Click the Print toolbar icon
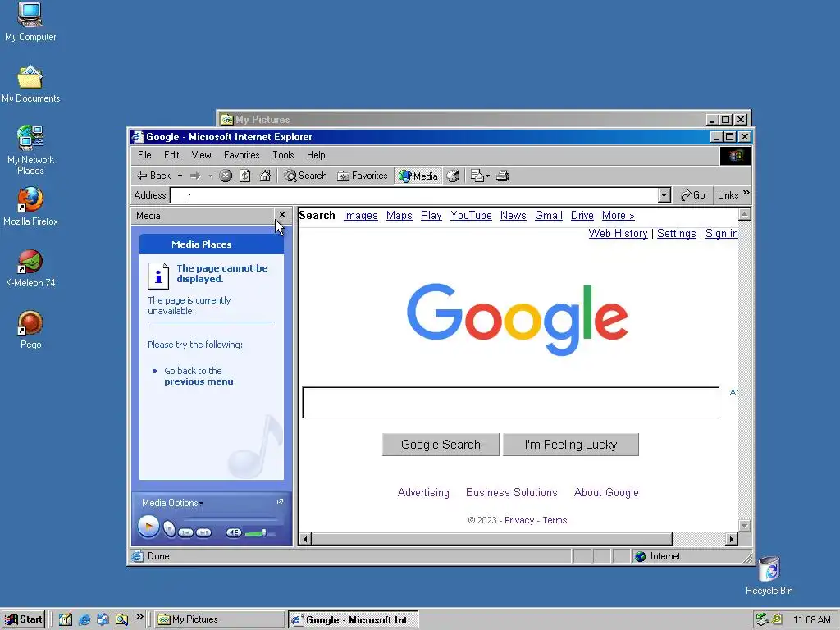 [x=503, y=176]
